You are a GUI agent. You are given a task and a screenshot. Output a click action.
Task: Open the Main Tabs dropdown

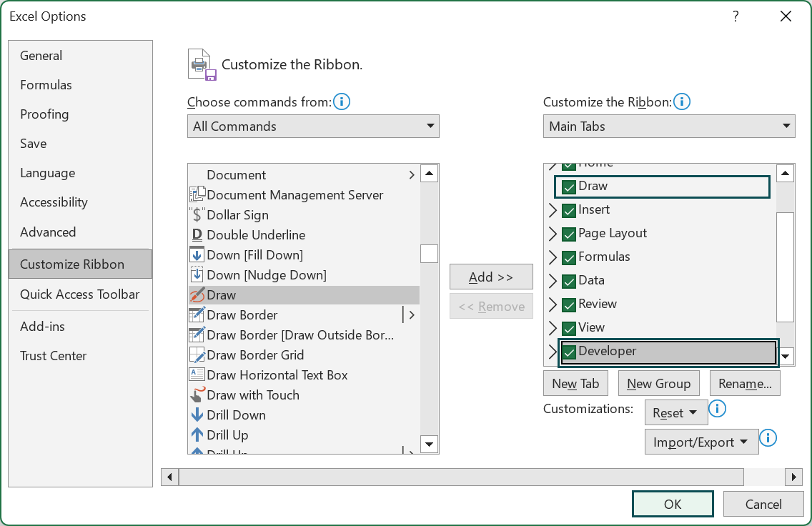pos(668,126)
